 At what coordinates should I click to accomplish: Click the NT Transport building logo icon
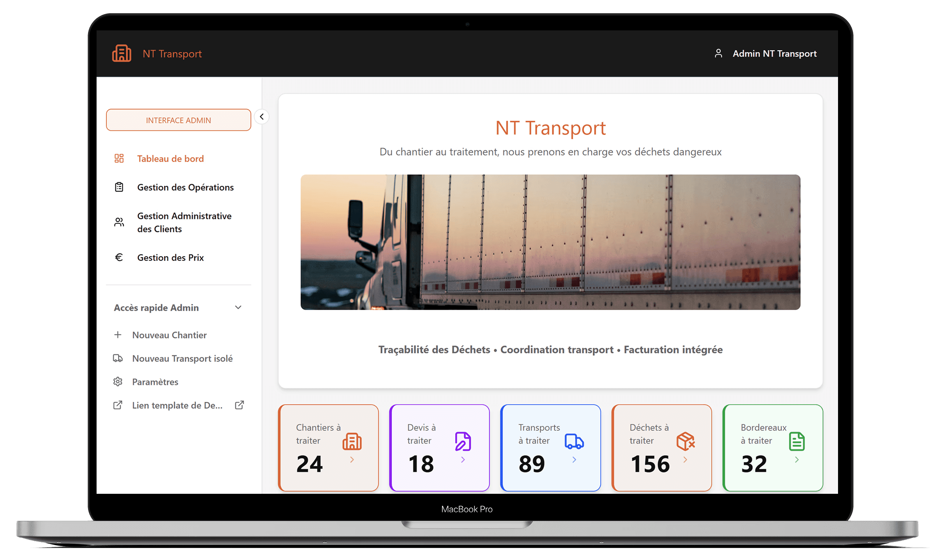121,53
